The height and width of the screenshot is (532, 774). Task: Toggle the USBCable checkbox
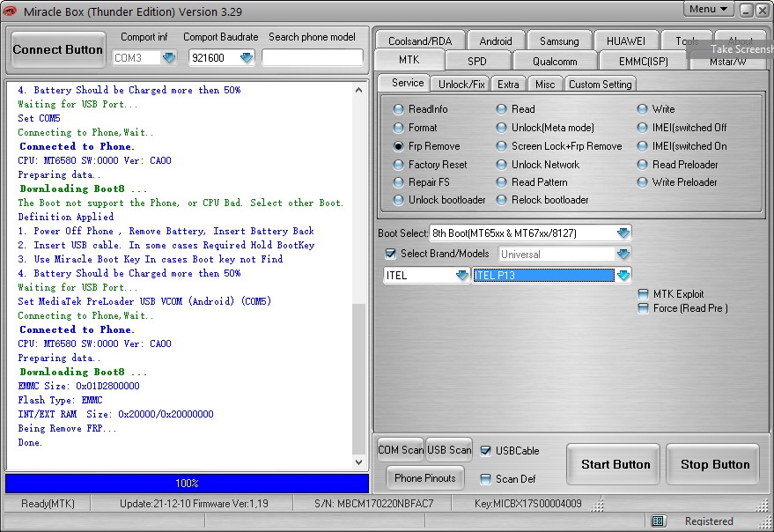(x=486, y=450)
